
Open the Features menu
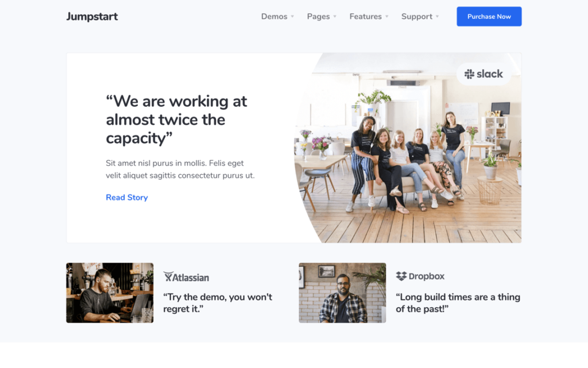(x=365, y=17)
